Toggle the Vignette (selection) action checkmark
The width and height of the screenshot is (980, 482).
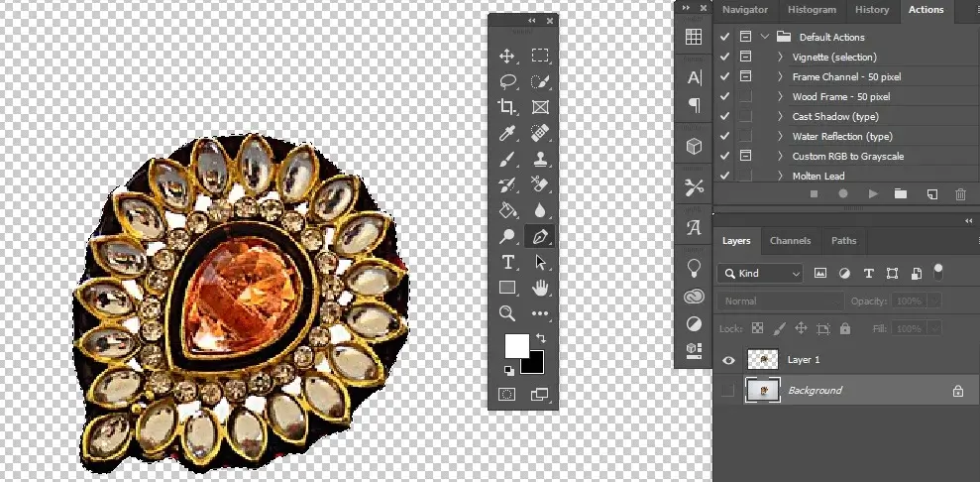tap(724, 57)
